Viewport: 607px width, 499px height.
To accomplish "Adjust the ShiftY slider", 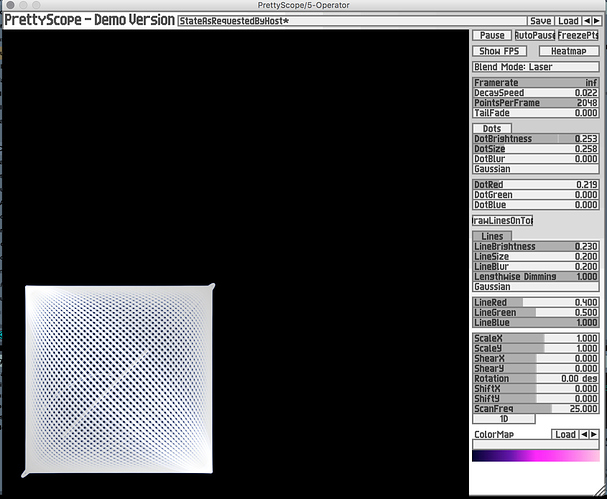I will 536,399.
